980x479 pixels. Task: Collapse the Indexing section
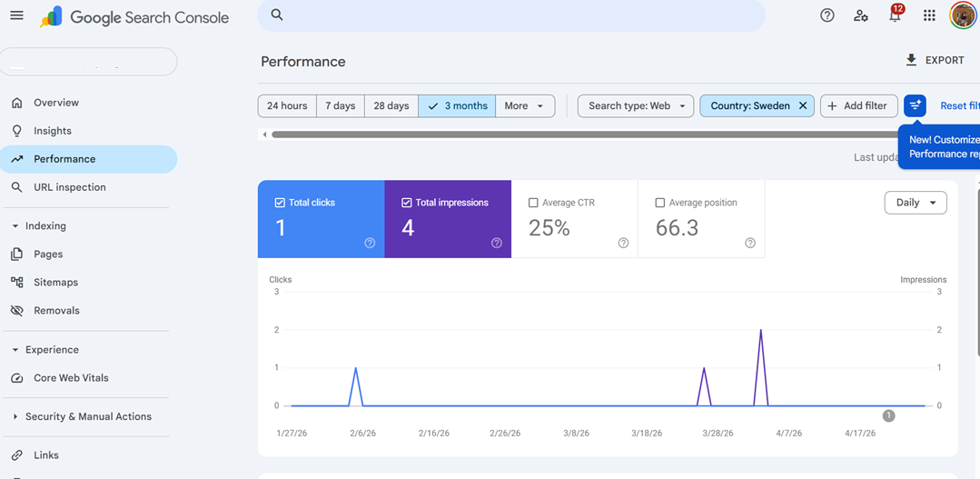point(15,225)
